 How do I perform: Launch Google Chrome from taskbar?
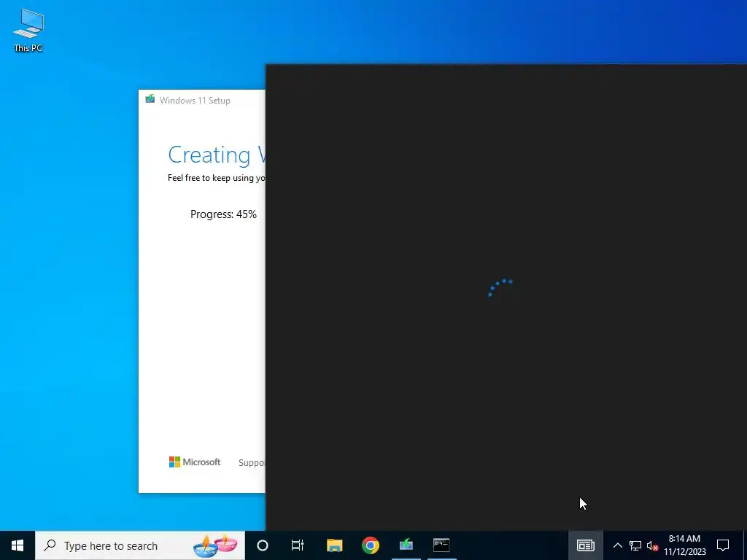tap(370, 545)
